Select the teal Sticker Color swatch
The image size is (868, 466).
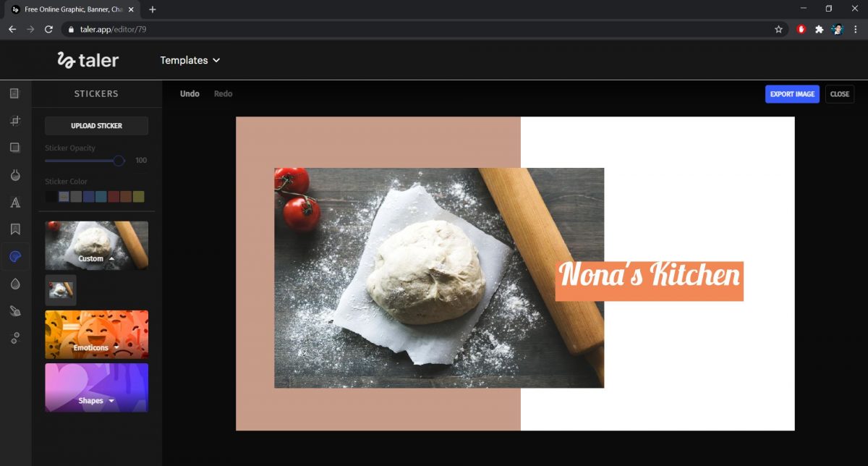pyautogui.click(x=101, y=196)
